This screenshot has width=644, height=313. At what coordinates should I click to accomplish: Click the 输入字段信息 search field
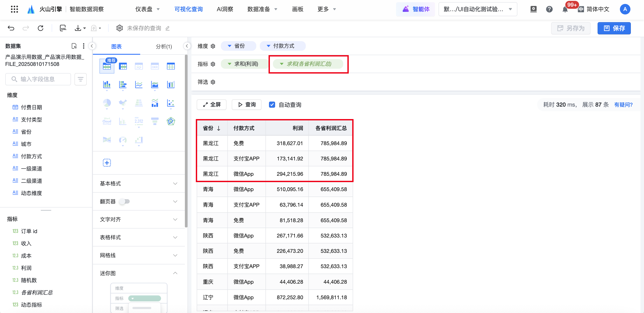(x=38, y=79)
